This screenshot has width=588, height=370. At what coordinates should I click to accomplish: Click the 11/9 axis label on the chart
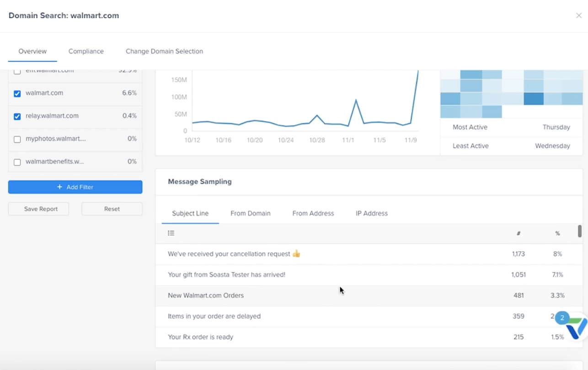coord(411,140)
